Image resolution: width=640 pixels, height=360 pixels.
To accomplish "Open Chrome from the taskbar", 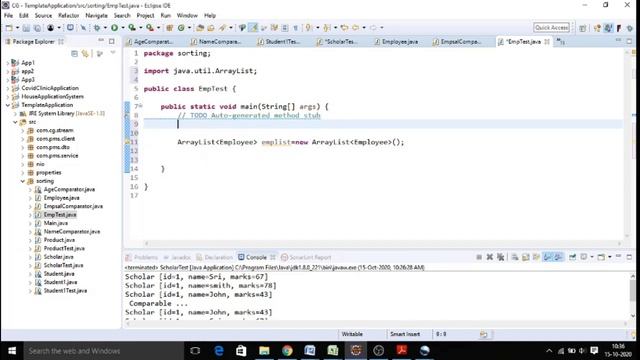I will (287, 351).
